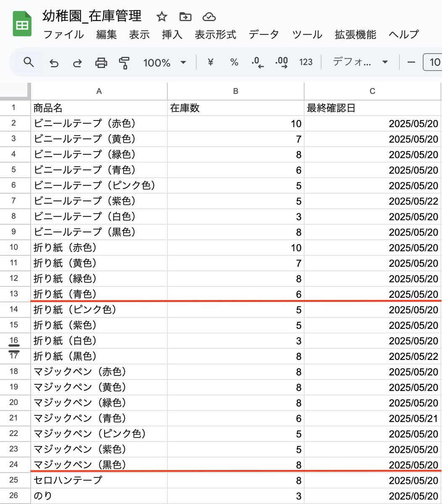Open the 編集 menu
This screenshot has height=504, width=442.
tap(106, 34)
